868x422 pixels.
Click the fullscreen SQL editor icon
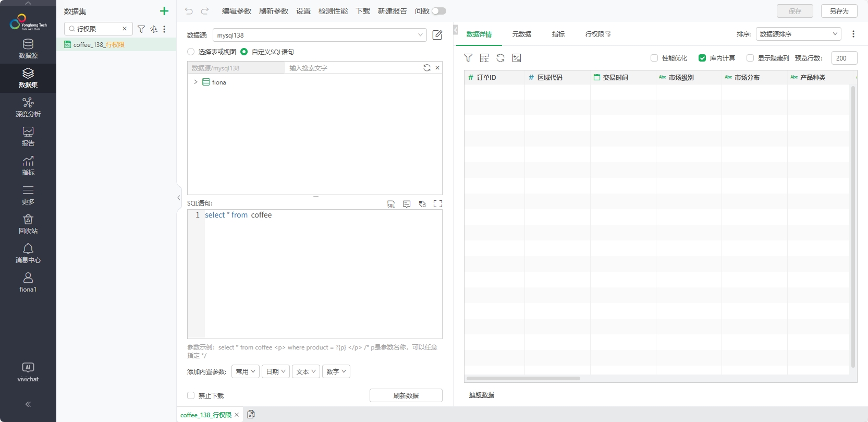438,204
